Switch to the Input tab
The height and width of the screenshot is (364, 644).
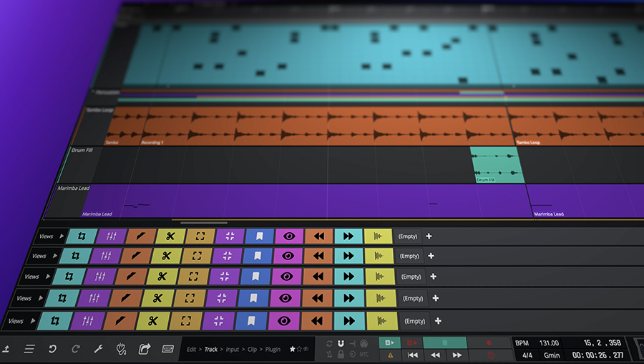click(233, 349)
